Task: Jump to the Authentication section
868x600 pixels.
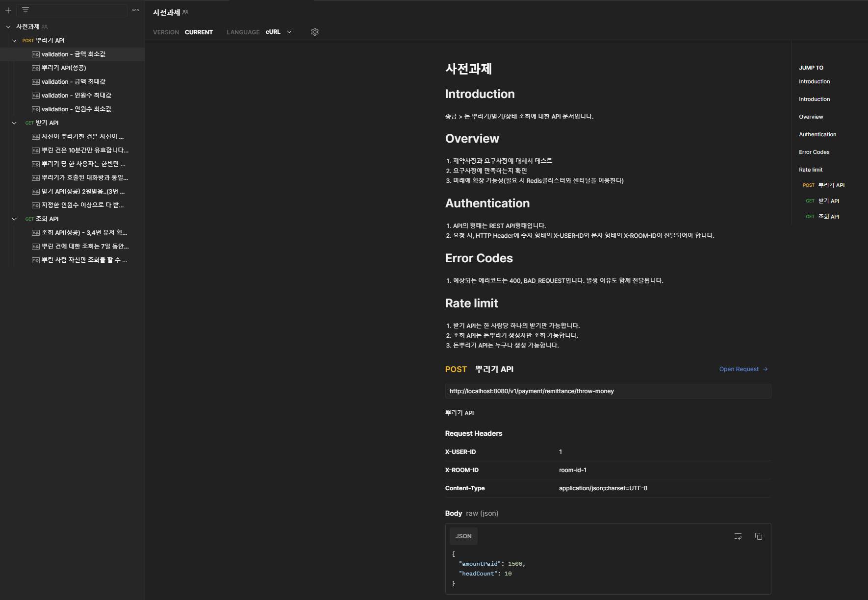Action: coord(817,134)
